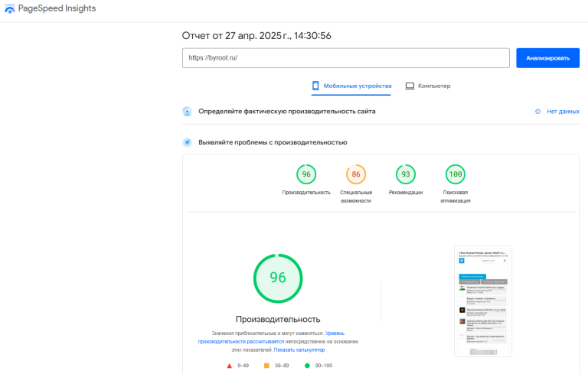Focus the URL field with https://byroot.ru/
This screenshot has width=588, height=374.
pyautogui.click(x=346, y=57)
